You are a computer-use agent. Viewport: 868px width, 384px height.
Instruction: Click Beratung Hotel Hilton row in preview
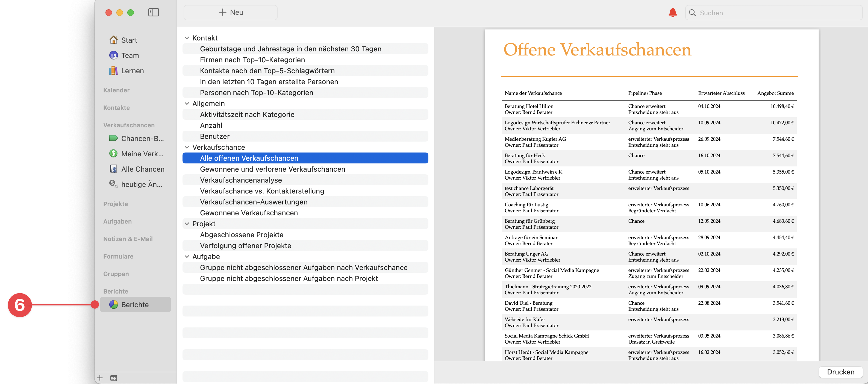coord(649,109)
